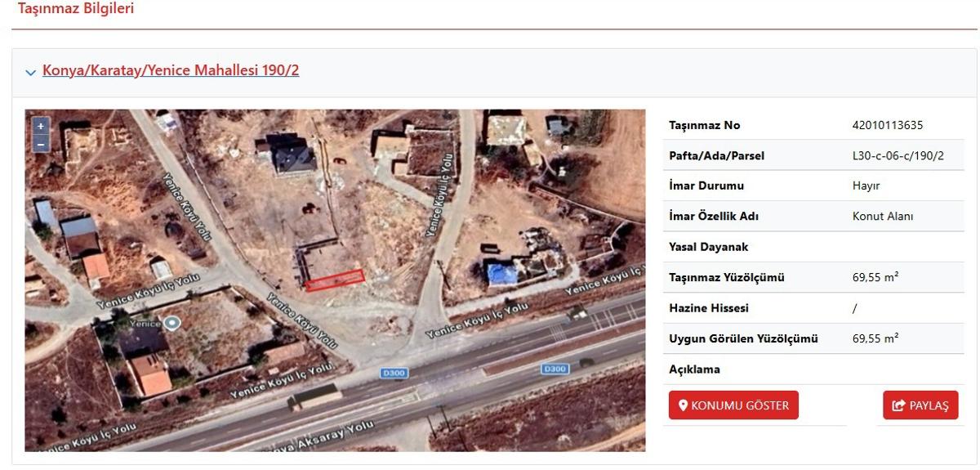Collapse the Konya/Karatay/Yenice section chevron

pos(31,72)
